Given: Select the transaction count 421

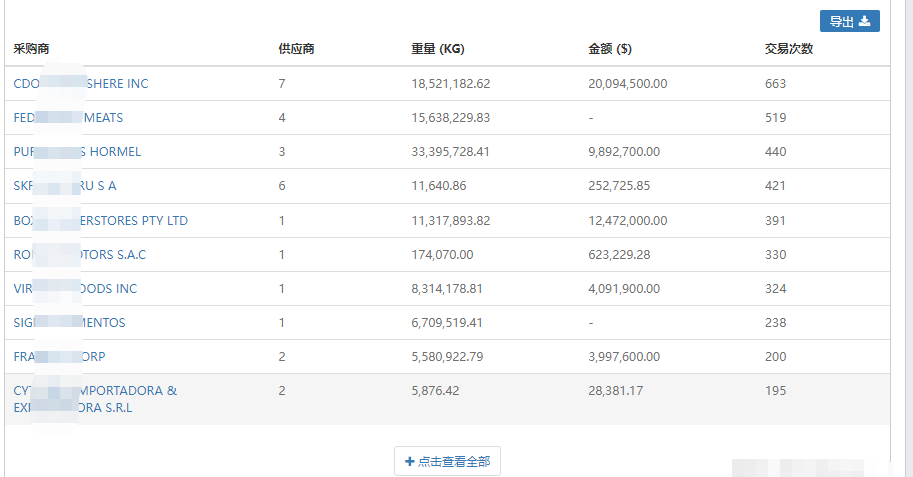Looking at the screenshot, I should pos(776,186).
